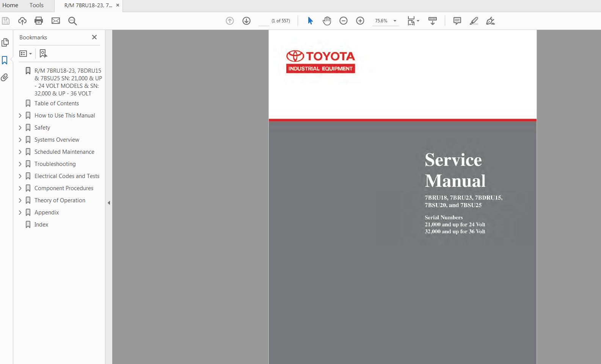
Task: Open the R/M 7BRU18-23 title bookmark
Action: coord(68,82)
